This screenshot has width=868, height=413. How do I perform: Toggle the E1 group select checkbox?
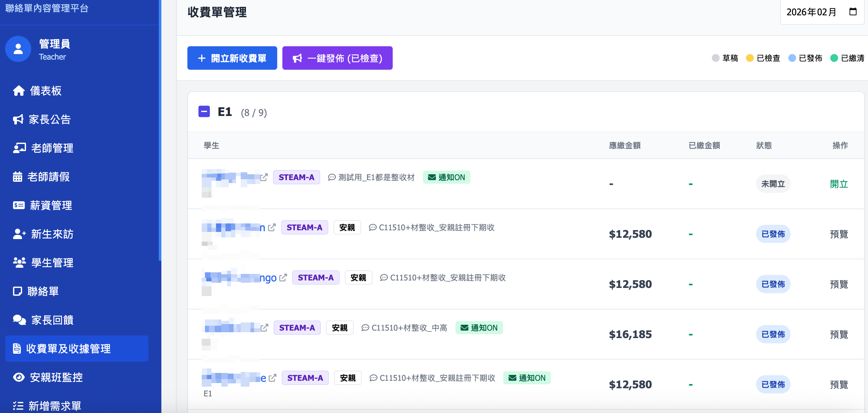204,112
